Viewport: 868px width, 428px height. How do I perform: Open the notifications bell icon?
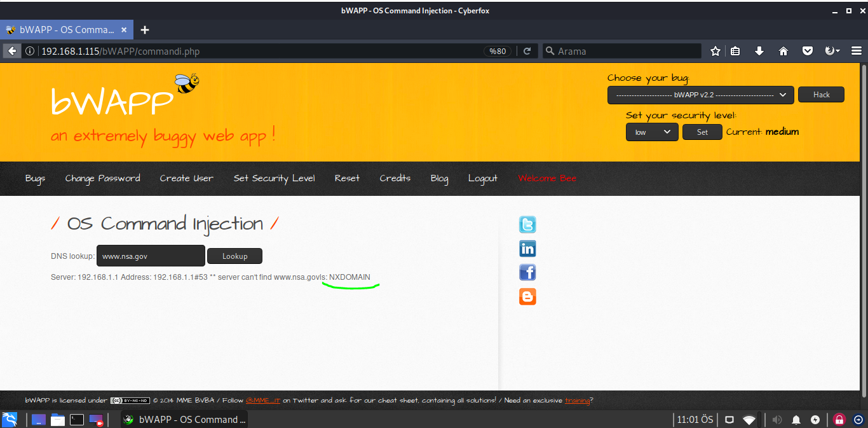[796, 420]
